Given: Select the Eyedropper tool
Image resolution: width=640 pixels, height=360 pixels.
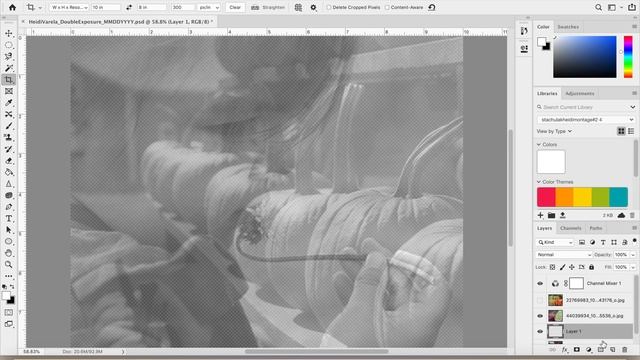Looking at the screenshot, I should (9, 102).
